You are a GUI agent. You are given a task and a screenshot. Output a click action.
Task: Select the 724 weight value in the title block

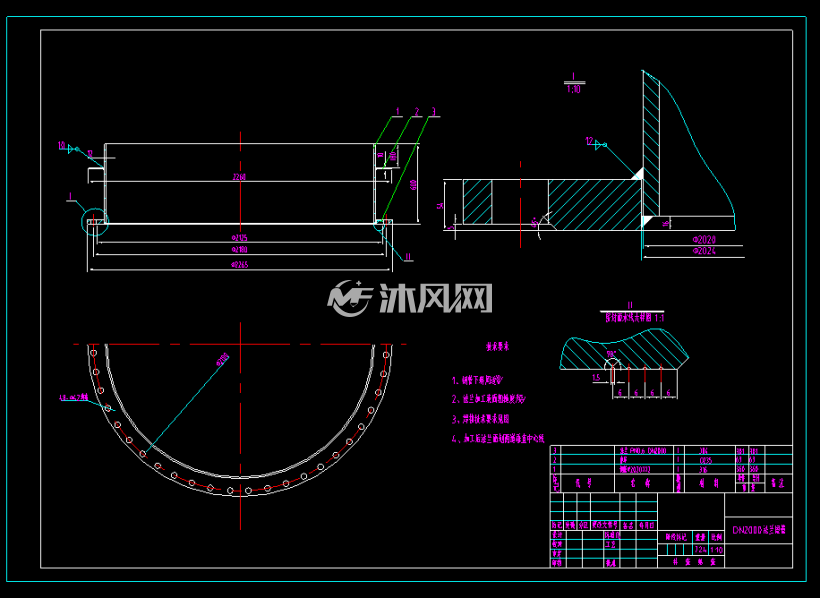point(700,550)
